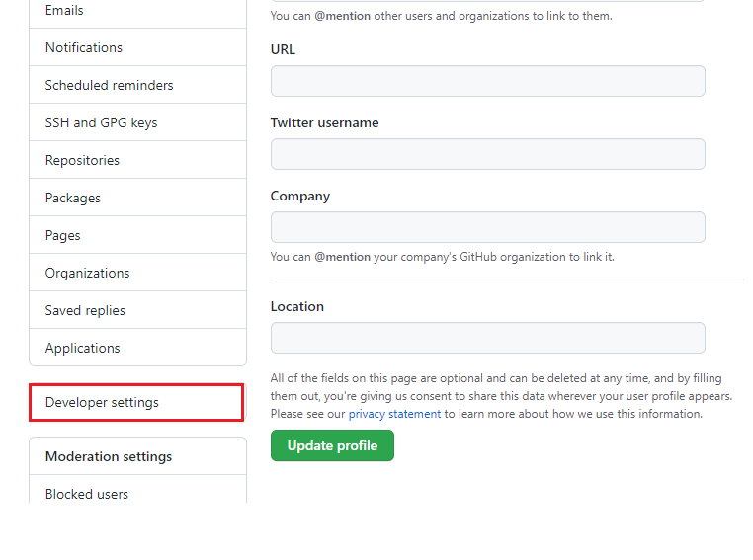Screen dimensions: 753x560
Task: Open Applications settings
Action: point(137,348)
